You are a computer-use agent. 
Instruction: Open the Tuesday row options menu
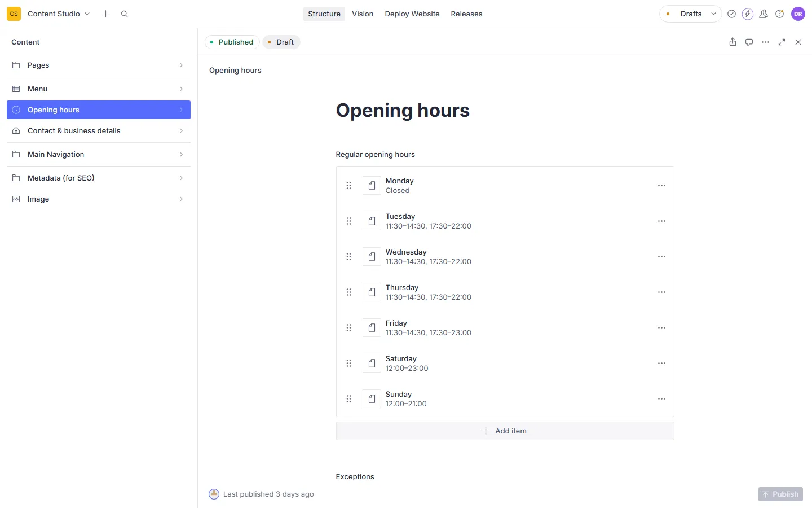(x=661, y=221)
